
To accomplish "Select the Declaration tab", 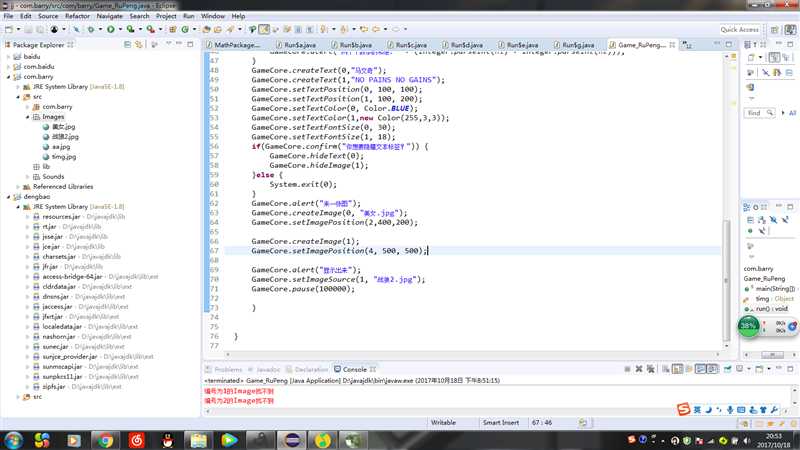I will [311, 369].
